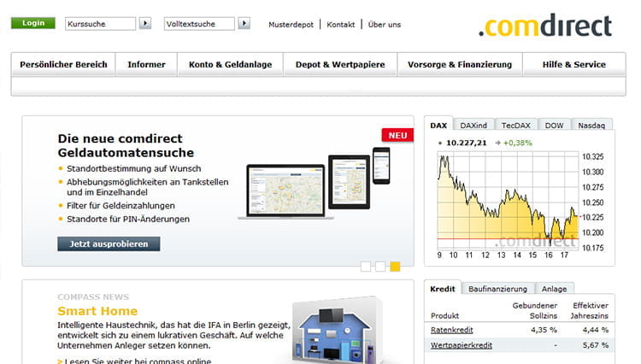Viewport: 641px width, 364px height.
Task: Select the Anlage tab
Action: tap(554, 289)
